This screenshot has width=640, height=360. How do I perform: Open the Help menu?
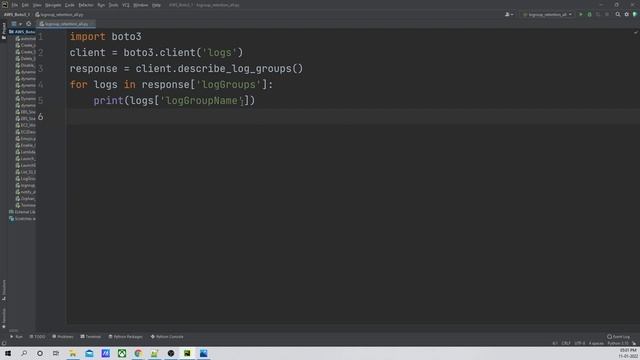156,5
